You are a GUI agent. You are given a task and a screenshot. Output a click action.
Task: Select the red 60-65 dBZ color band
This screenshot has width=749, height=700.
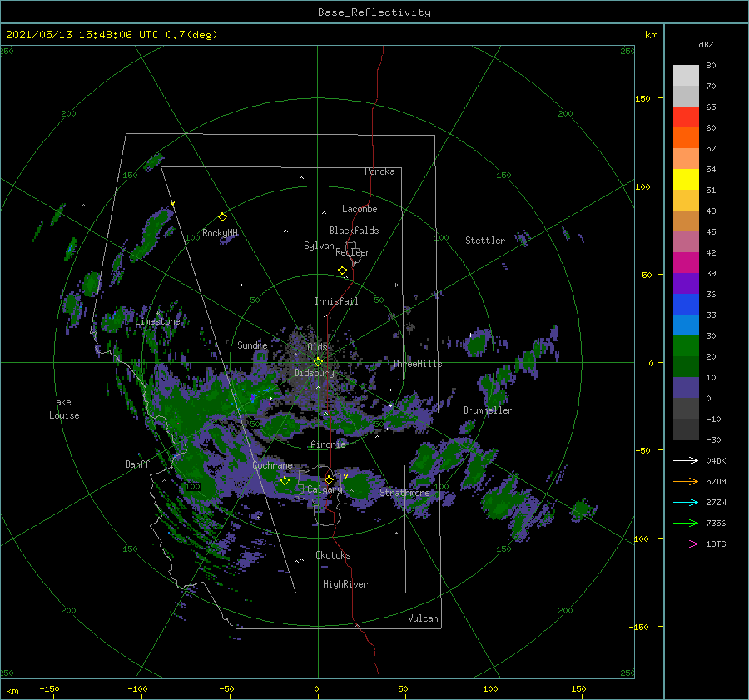click(x=686, y=117)
